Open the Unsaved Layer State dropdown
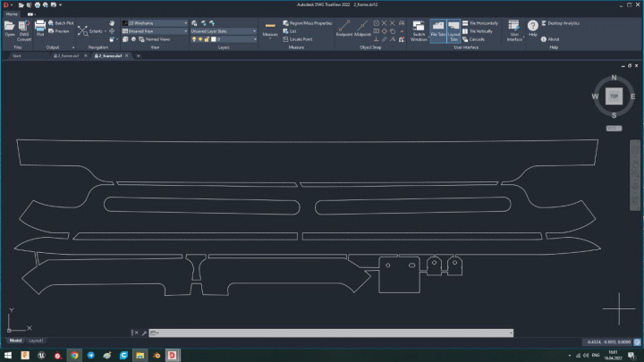The height and width of the screenshot is (362, 644). pyautogui.click(x=224, y=31)
